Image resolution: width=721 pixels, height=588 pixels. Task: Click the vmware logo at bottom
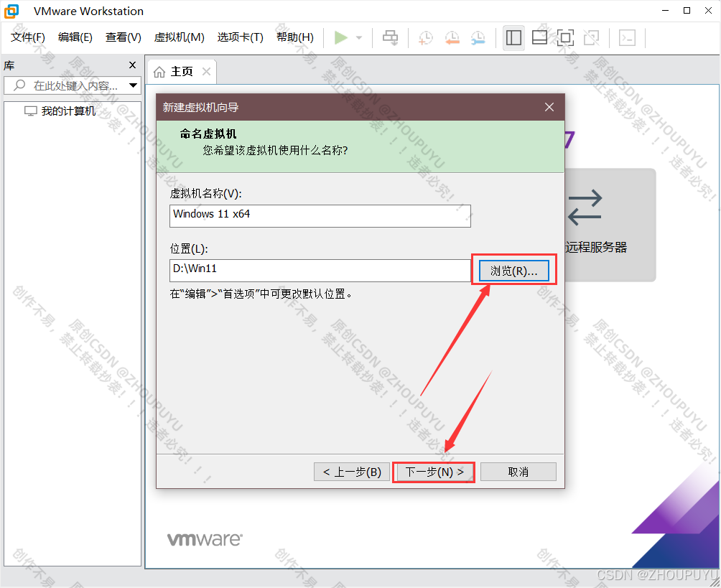click(205, 539)
